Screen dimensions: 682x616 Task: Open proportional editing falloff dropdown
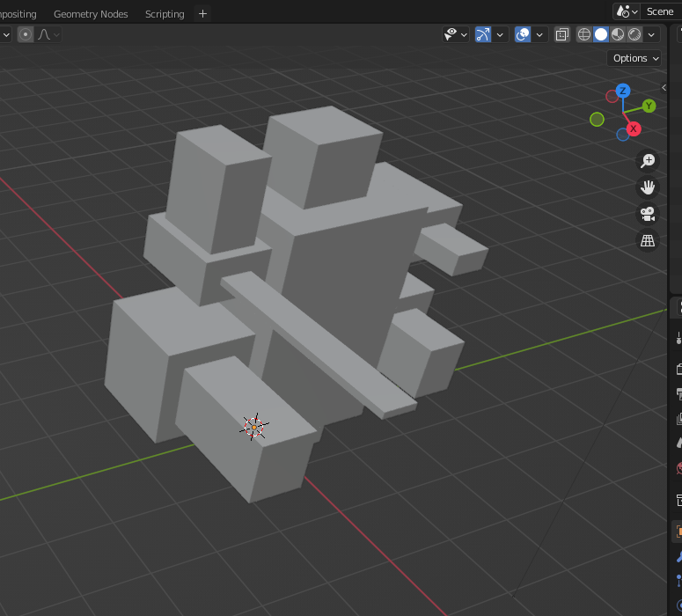(48, 34)
